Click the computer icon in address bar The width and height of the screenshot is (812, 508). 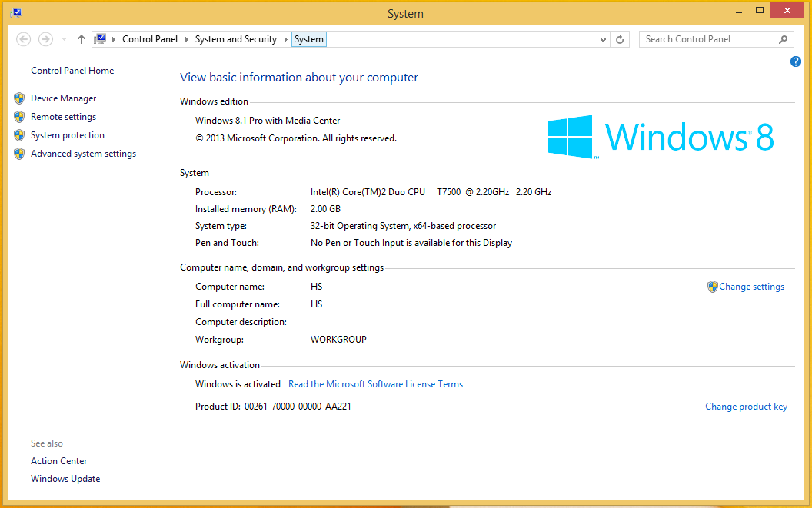pos(101,39)
